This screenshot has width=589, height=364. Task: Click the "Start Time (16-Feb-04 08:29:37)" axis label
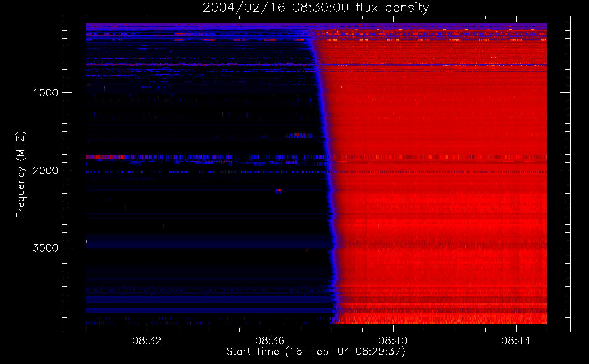(x=316, y=352)
